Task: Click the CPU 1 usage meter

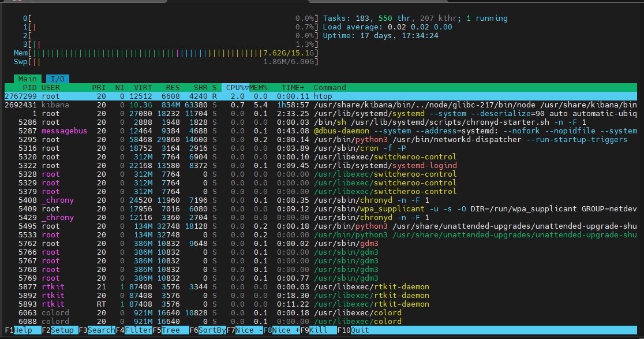Action: coord(170,27)
